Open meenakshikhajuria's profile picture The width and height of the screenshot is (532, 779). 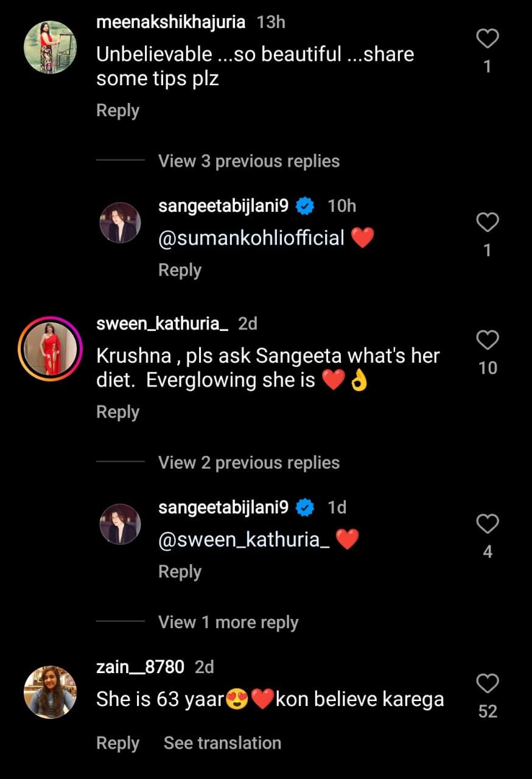(50, 47)
